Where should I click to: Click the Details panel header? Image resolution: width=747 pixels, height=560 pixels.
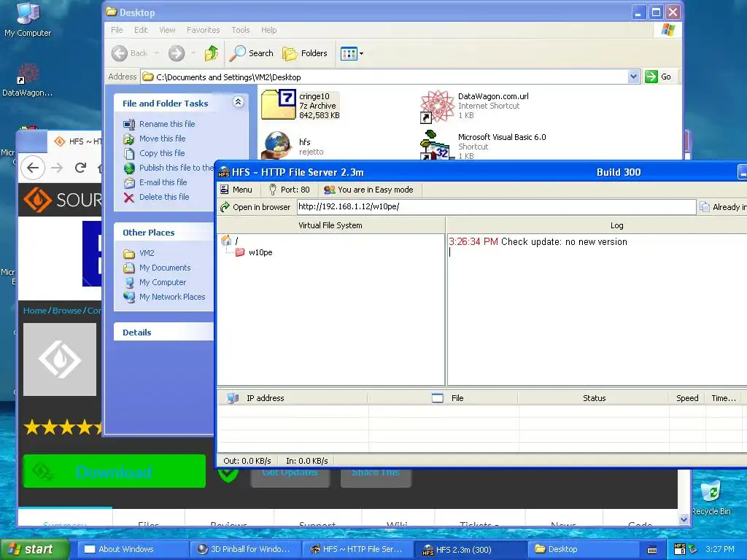tap(163, 332)
